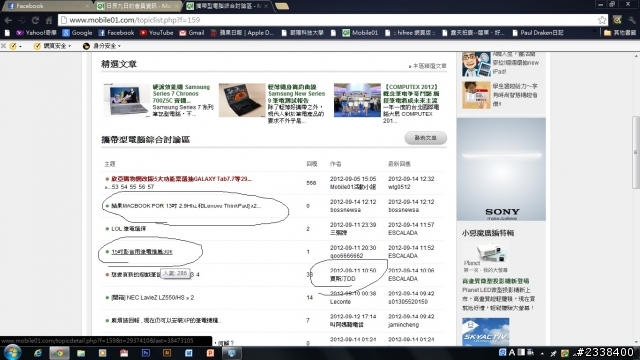Screen dimensions: 640x360
Task: Reload the current page
Action: [35, 20]
